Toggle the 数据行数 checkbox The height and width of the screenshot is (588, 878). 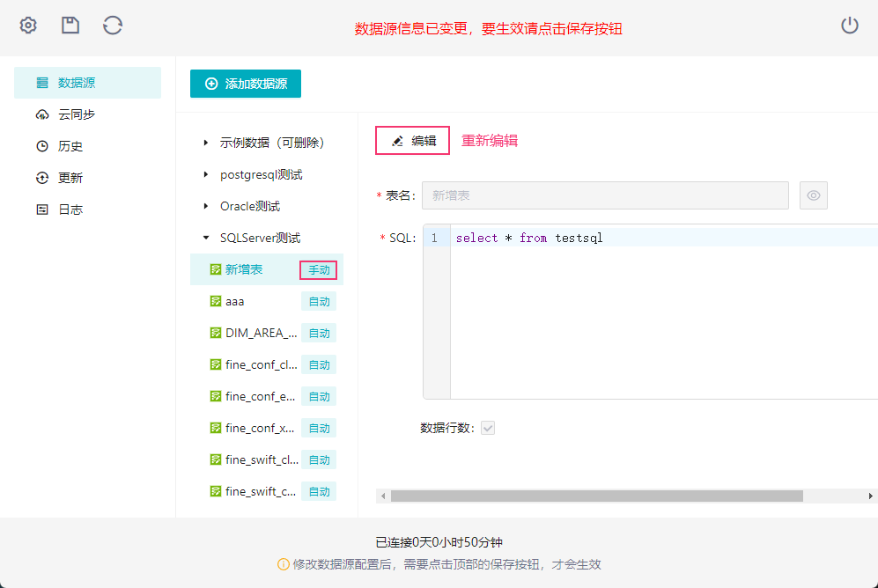[488, 428]
